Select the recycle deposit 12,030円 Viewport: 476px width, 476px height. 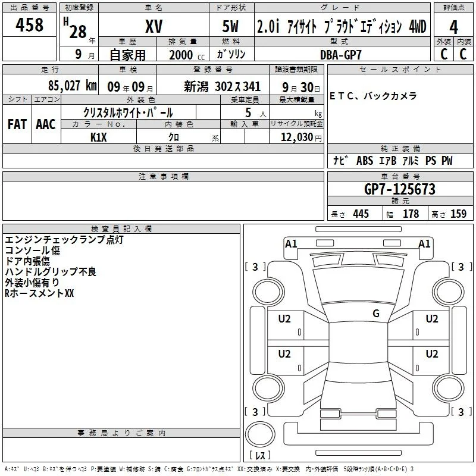pos(301,137)
